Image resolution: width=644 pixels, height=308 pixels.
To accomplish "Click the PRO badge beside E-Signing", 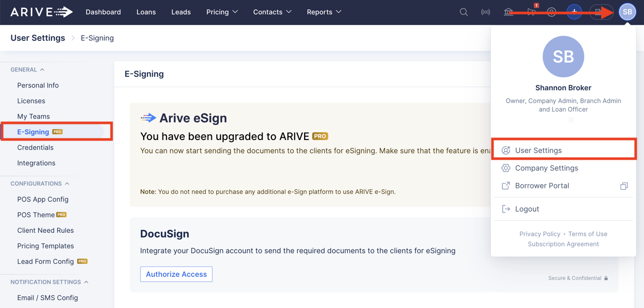I will 58,132.
